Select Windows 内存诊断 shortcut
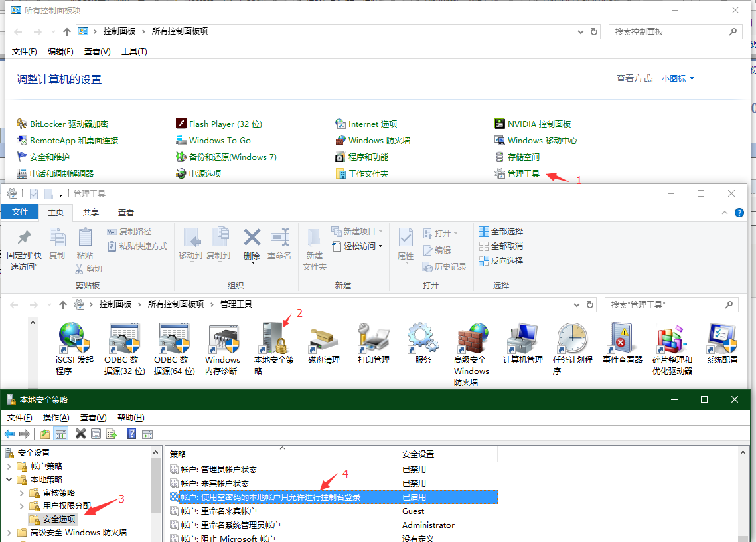 (x=222, y=349)
